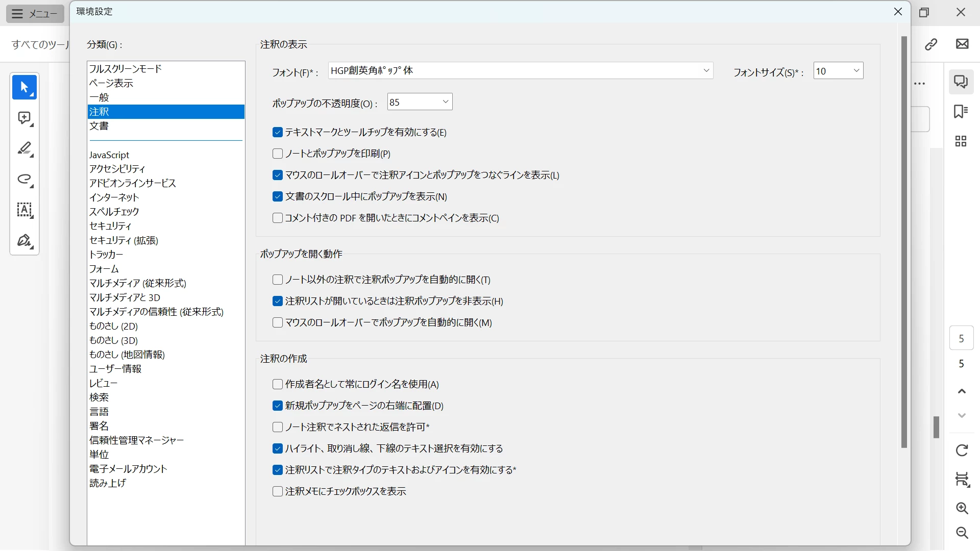Open the フォント dropdown list
The image size is (980, 551).
[706, 70]
